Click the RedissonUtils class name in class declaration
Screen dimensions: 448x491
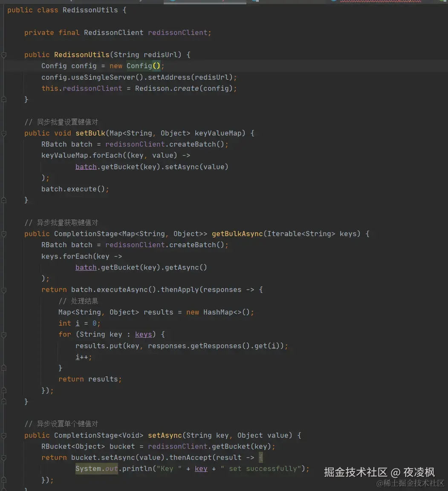pyautogui.click(x=90, y=10)
